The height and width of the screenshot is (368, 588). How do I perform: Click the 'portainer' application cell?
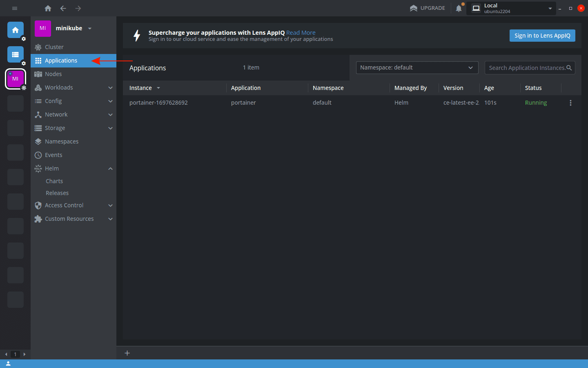243,103
